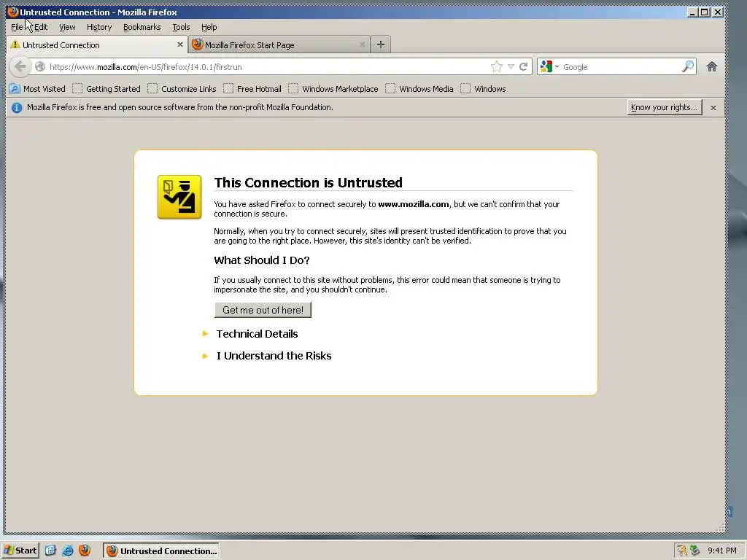The height and width of the screenshot is (560, 747).
Task: Open the Getting Started bookmark
Action: click(x=107, y=88)
